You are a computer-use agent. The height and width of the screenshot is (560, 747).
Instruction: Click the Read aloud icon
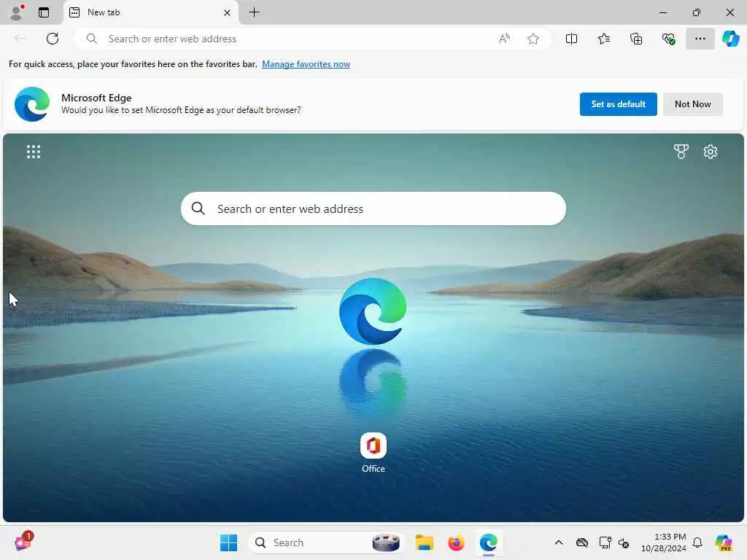pyautogui.click(x=504, y=39)
